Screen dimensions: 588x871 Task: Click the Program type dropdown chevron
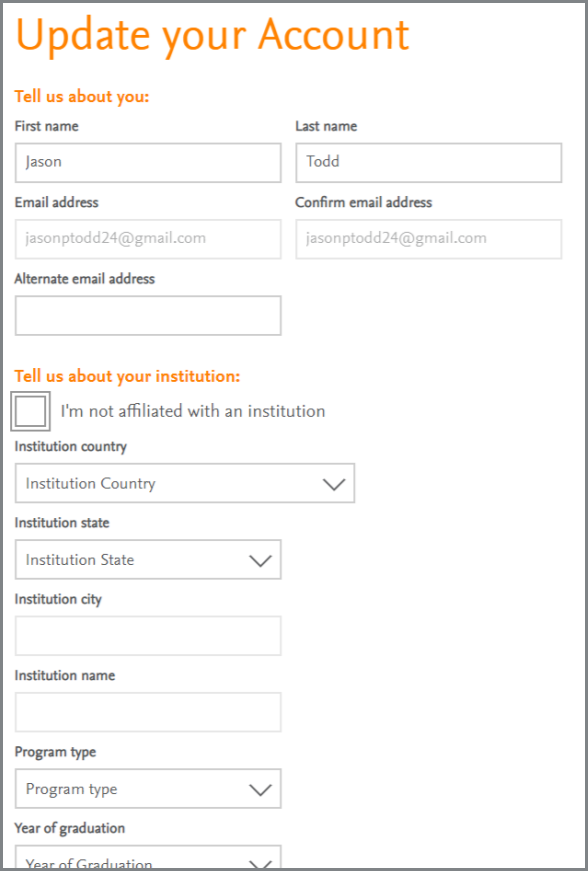[x=260, y=789]
